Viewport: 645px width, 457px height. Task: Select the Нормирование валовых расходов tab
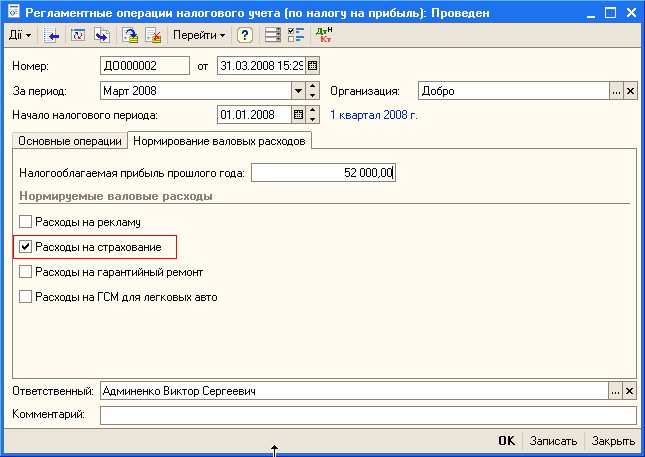219,141
